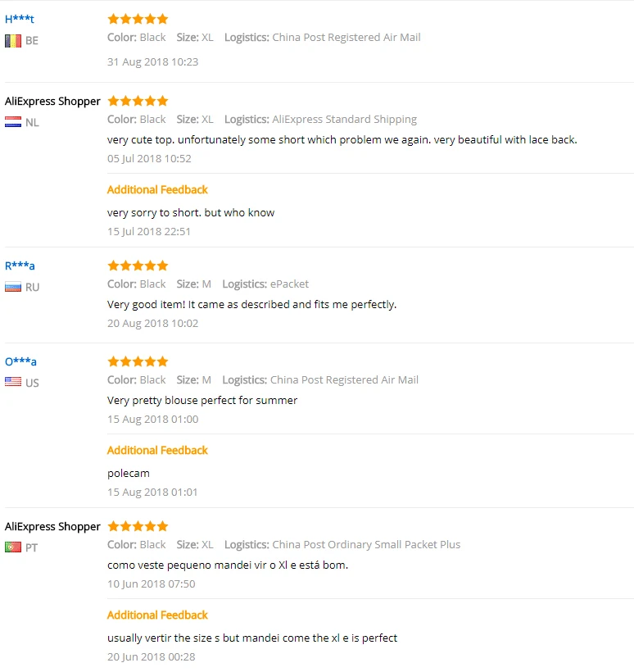The image size is (634, 672).
Task: Click the 'ePacket' logistics text in R***a's review
Action: click(290, 284)
